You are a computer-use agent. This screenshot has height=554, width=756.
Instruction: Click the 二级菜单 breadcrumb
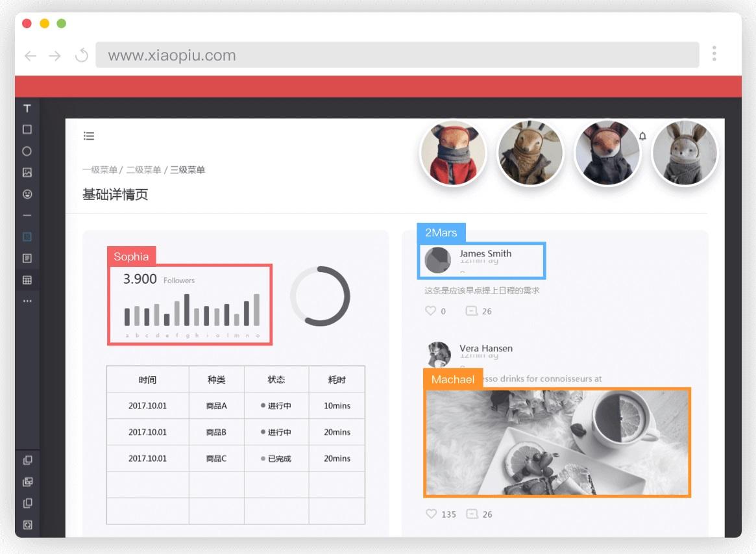pos(143,170)
